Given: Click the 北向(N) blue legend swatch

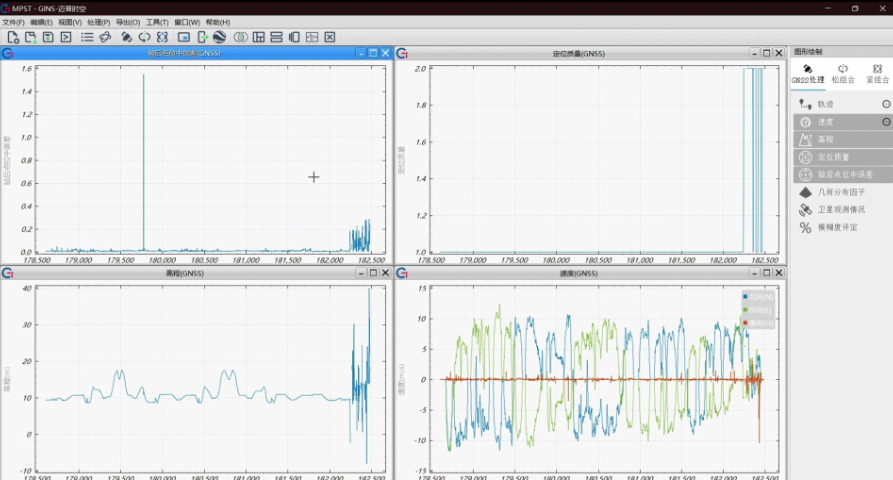Looking at the screenshot, I should (x=746, y=297).
